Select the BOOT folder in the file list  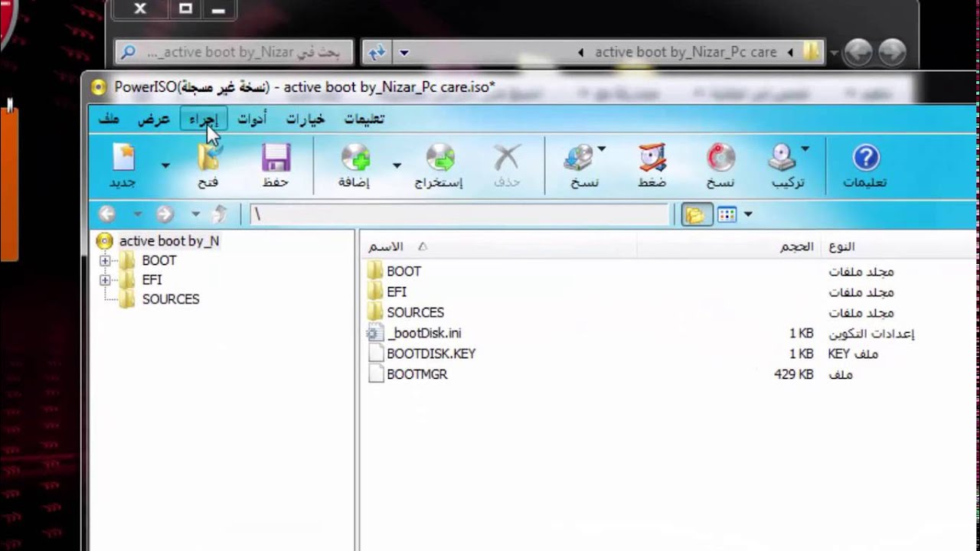[403, 271]
